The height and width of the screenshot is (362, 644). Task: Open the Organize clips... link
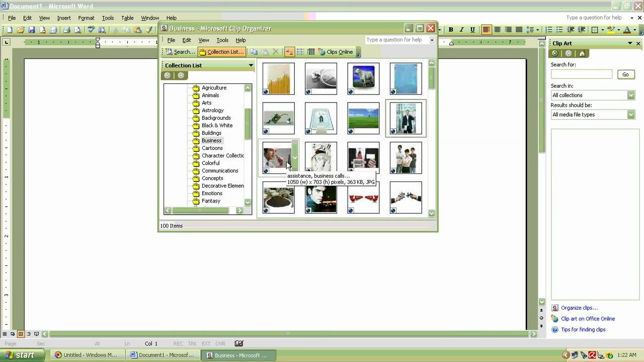(x=579, y=308)
